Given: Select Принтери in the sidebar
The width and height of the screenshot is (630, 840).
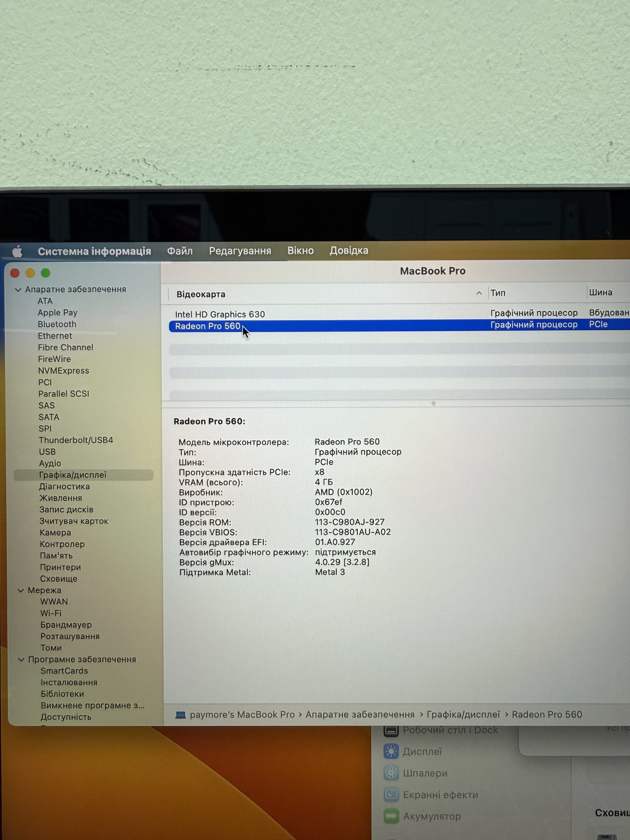Looking at the screenshot, I should (x=60, y=567).
